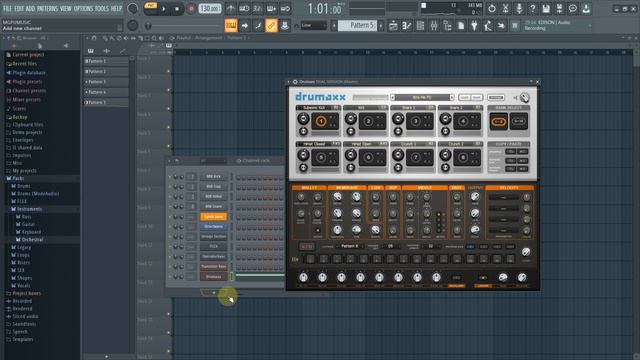Mute the 808 Snare channel LED
This screenshot has width=640, height=360.
(x=170, y=207)
